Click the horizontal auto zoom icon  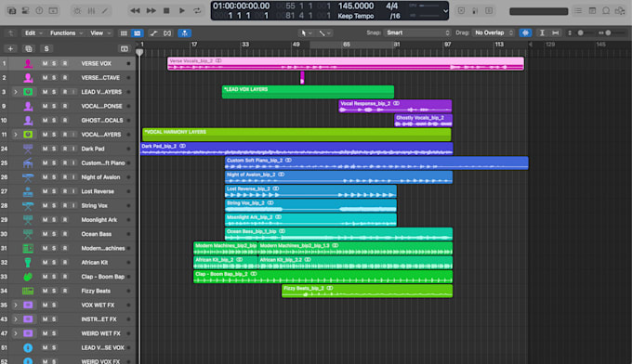[556, 33]
